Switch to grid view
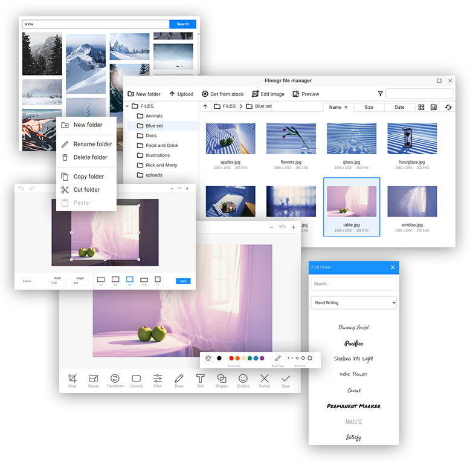Viewport: 476px width, 462px height. [421, 107]
